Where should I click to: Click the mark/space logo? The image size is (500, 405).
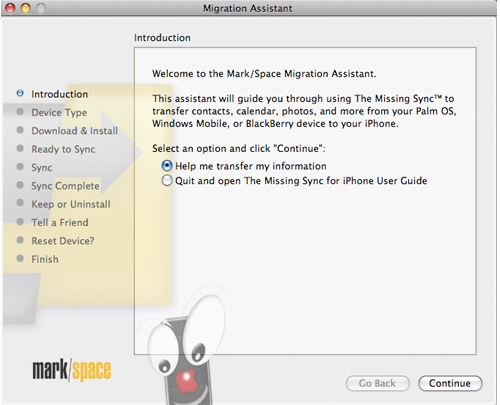click(71, 370)
